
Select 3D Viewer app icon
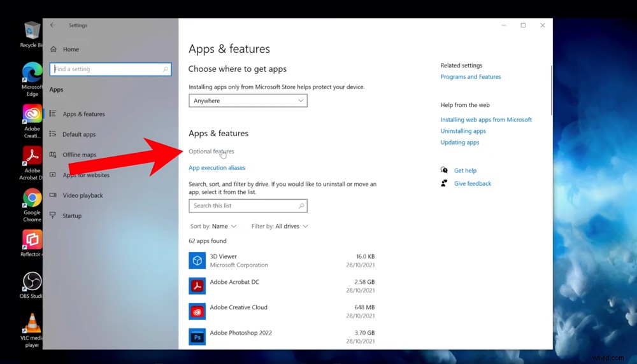pos(197,260)
